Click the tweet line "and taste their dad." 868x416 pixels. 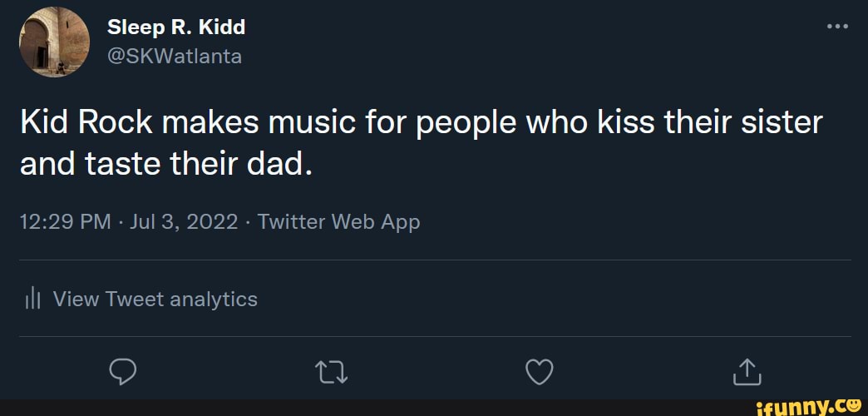coord(165,164)
